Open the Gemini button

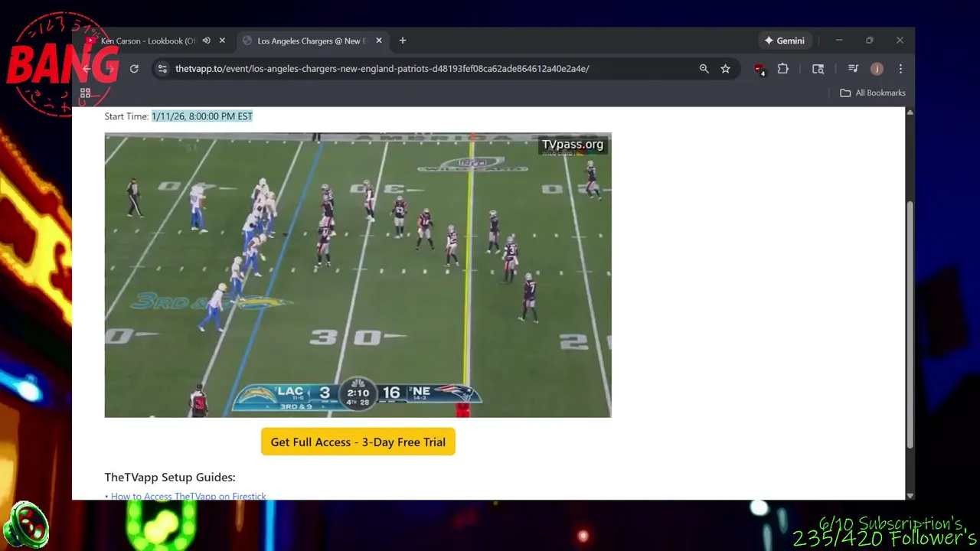[x=784, y=41]
